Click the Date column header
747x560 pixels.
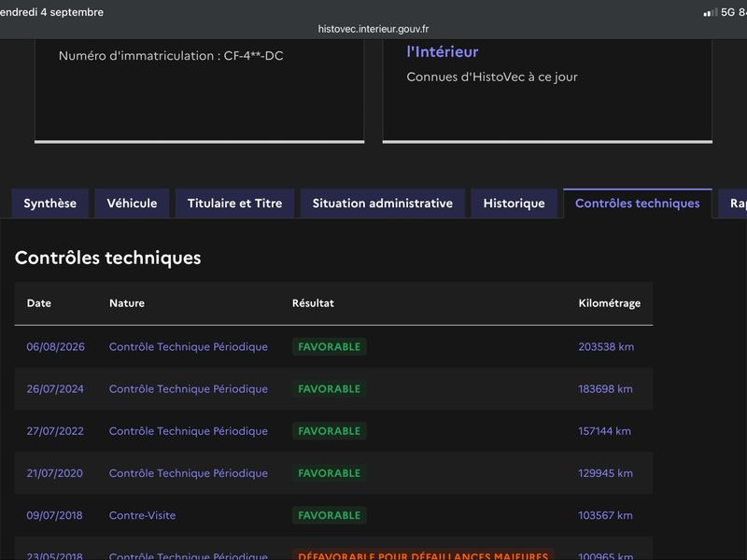coord(39,303)
